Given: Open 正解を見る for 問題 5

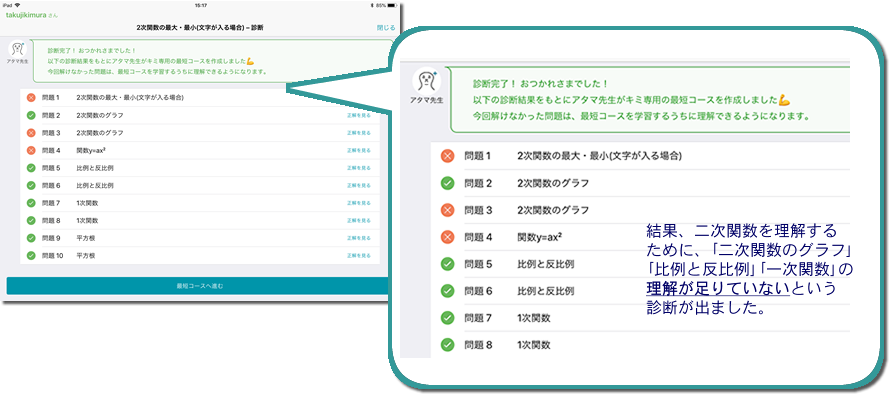Looking at the screenshot, I should 359,168.
